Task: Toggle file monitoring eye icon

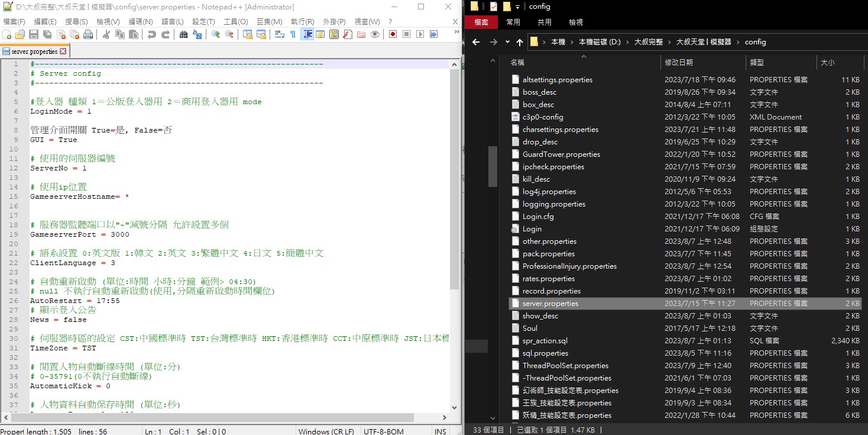Action: coord(375,34)
